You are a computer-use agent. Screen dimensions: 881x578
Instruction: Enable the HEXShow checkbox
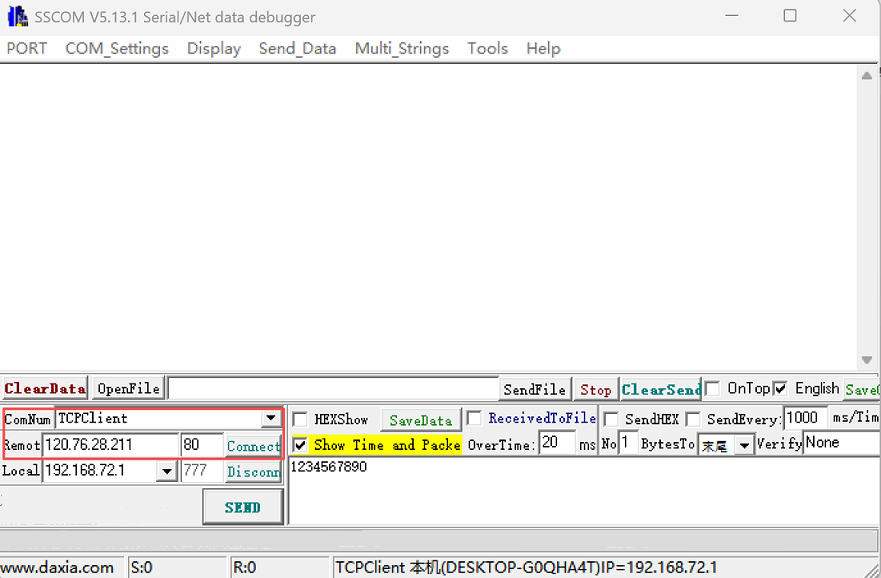tap(300, 420)
